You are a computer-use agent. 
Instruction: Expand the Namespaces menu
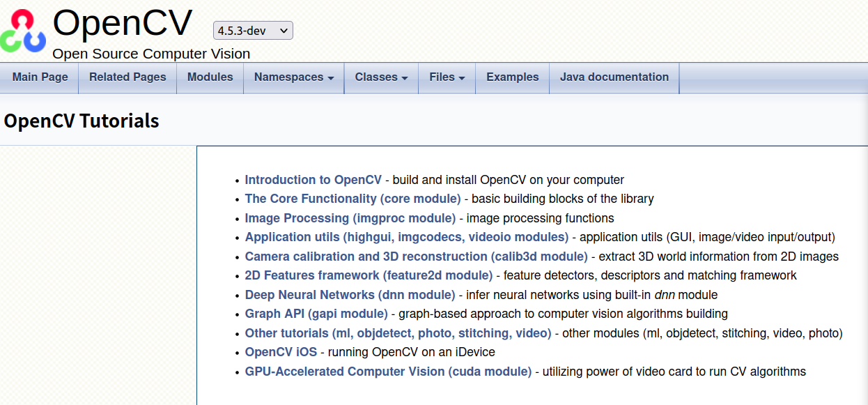294,77
